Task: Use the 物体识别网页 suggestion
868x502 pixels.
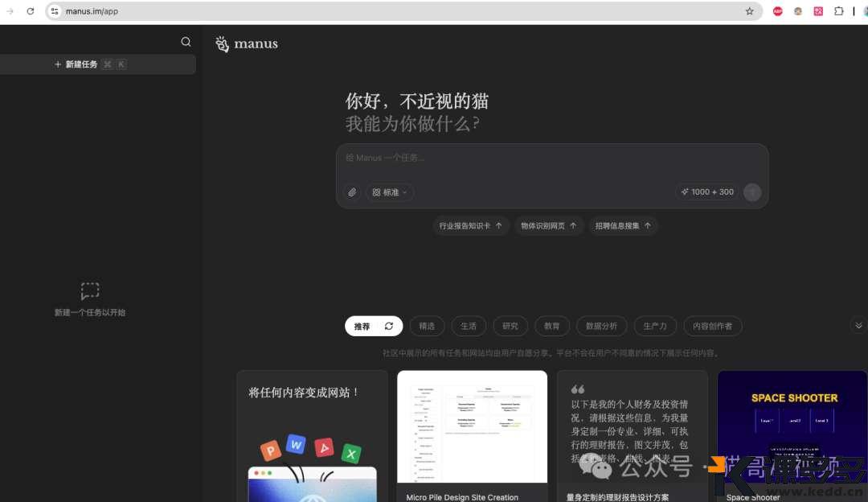Action: pyautogui.click(x=549, y=225)
